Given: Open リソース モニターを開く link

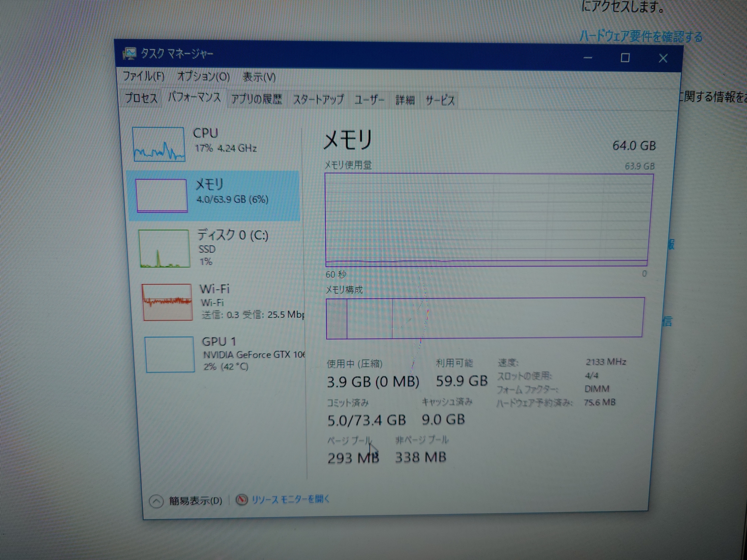Looking at the screenshot, I should (x=290, y=499).
